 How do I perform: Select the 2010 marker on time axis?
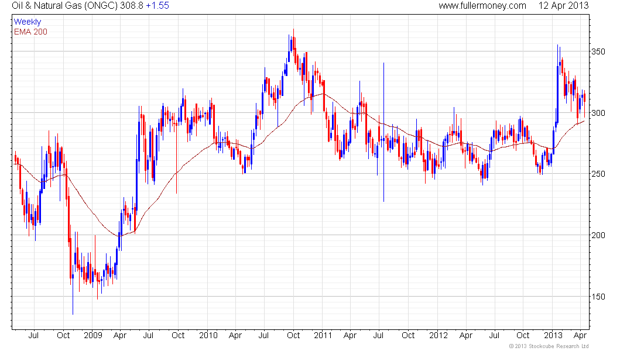(x=208, y=335)
